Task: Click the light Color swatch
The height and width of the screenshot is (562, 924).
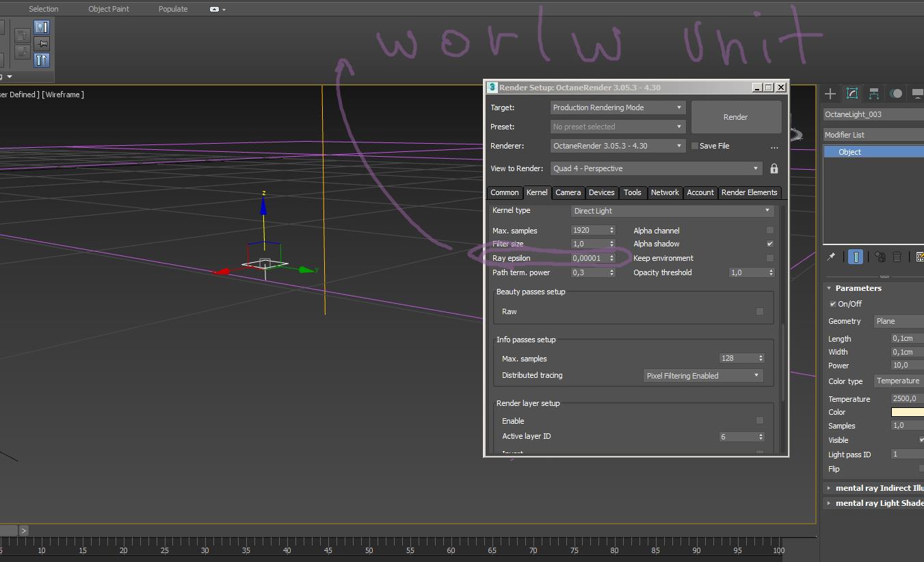Action: click(x=908, y=412)
